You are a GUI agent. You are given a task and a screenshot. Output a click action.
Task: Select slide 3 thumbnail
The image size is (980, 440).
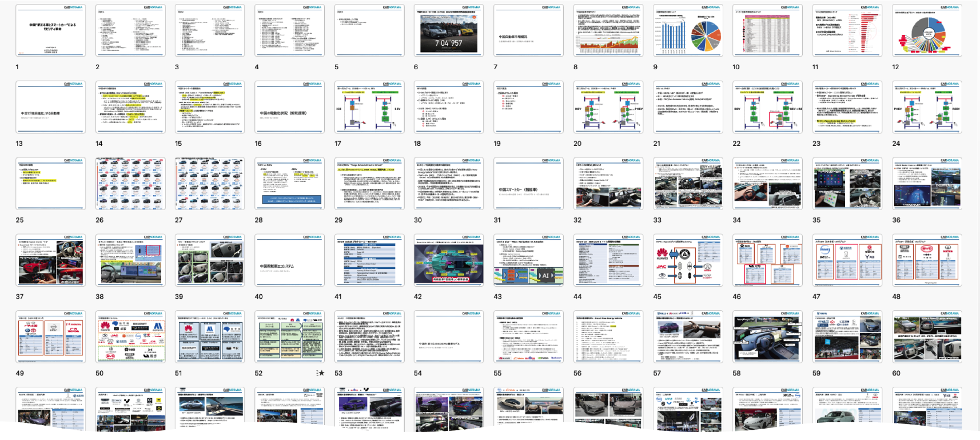pyautogui.click(x=210, y=30)
